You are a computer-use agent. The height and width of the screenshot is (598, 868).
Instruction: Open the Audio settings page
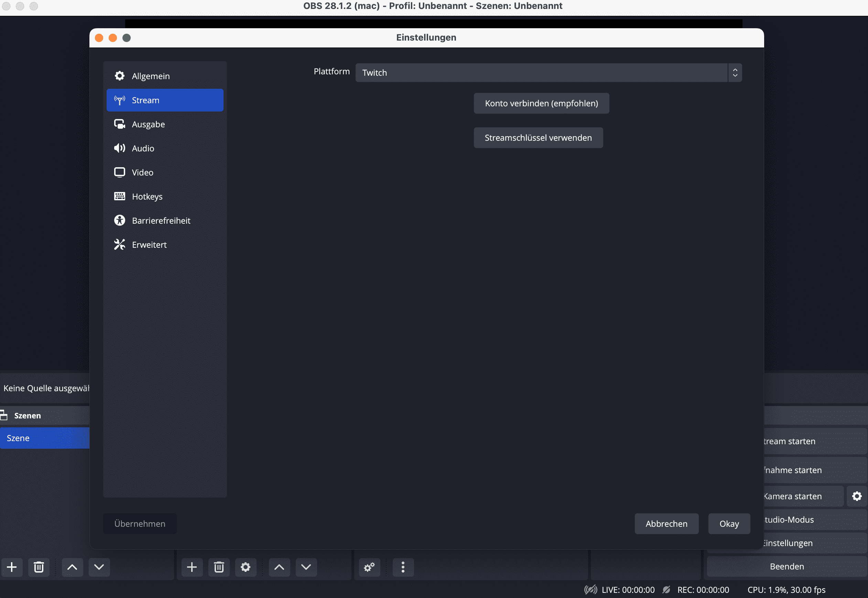tap(165, 148)
